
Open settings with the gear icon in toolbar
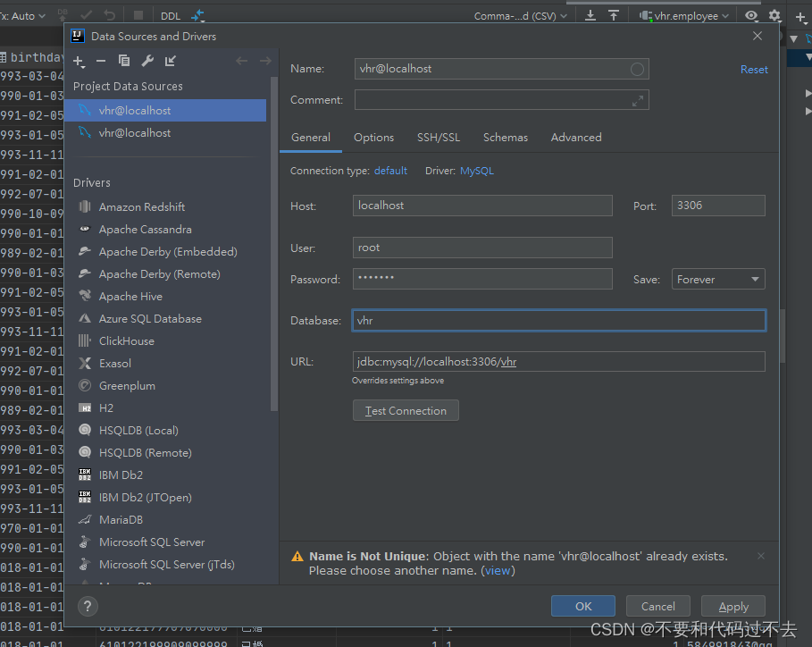pyautogui.click(x=774, y=15)
